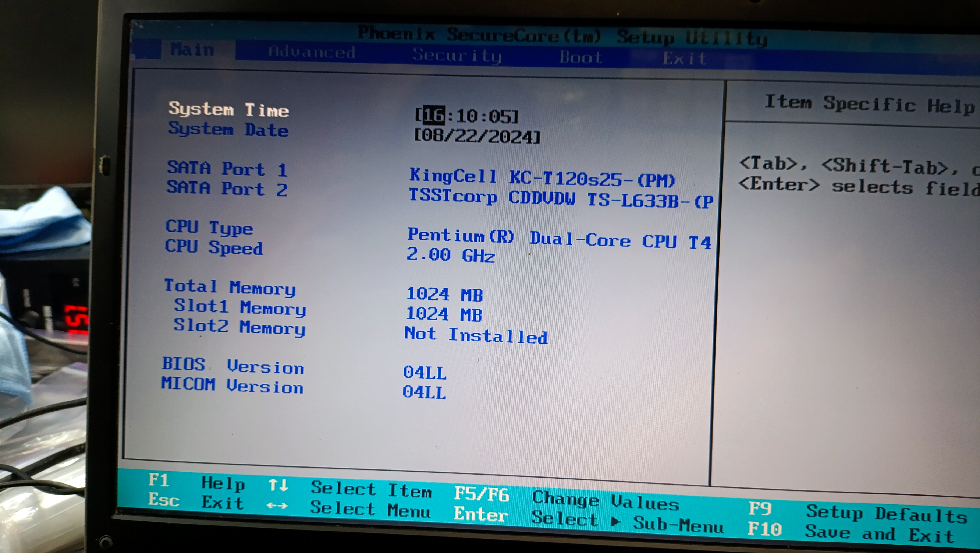Click the System Date value 08/22/2024
This screenshot has height=553, width=980.
(477, 136)
